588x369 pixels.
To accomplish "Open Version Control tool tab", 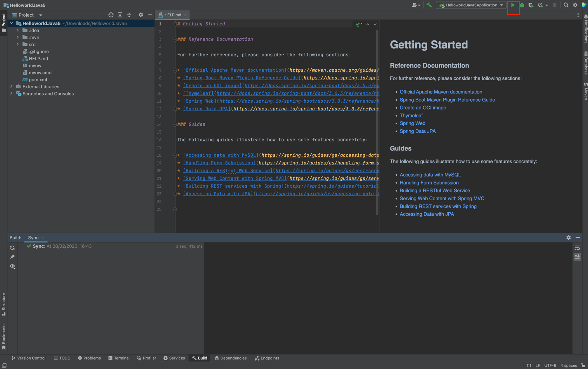I will 28,358.
